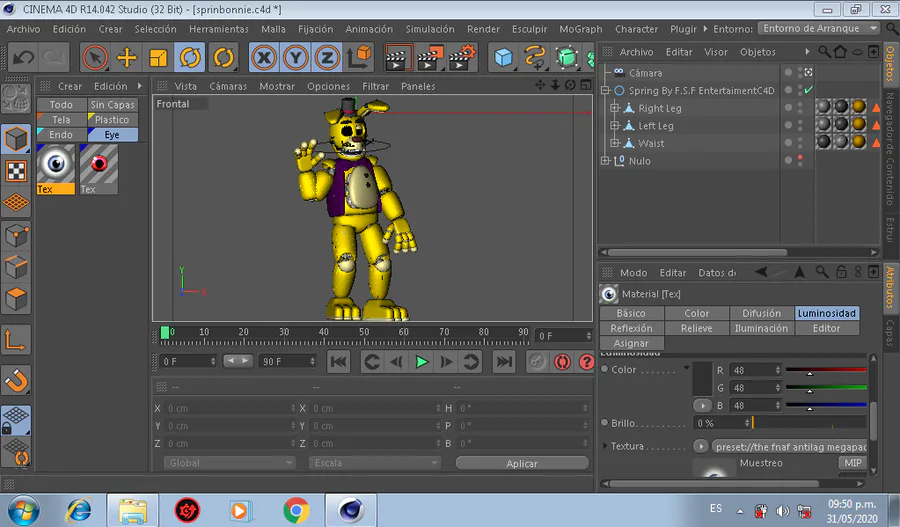Filter materials by Plastico layer
Viewport: 900px width, 527px height.
coord(112,119)
